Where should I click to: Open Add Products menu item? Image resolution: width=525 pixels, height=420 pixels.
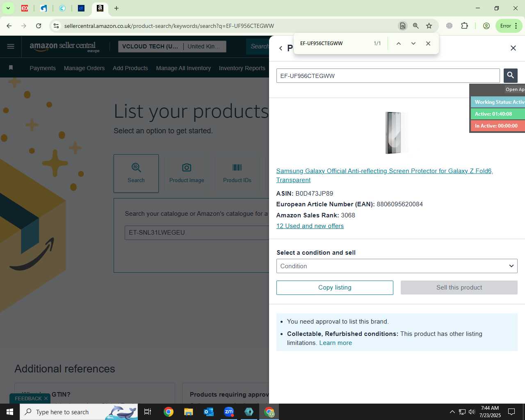click(x=130, y=68)
